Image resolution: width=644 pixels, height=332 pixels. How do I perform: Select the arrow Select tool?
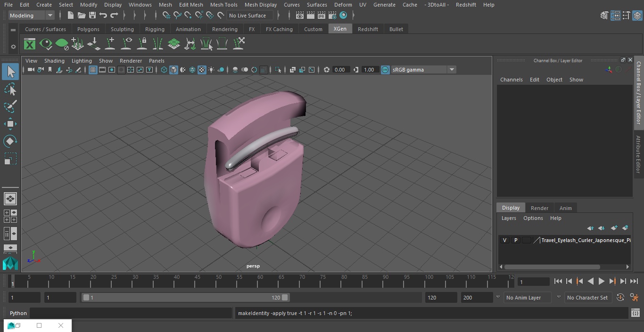coord(10,72)
